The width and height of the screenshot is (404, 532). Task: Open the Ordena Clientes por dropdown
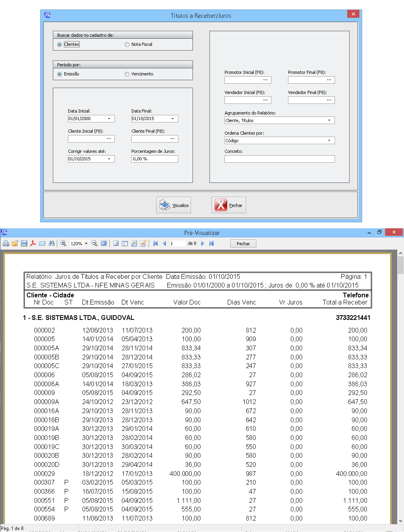[329, 141]
